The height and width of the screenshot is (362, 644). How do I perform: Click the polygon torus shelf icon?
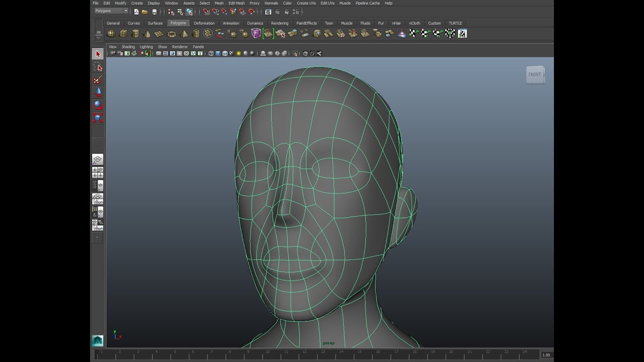point(172,34)
